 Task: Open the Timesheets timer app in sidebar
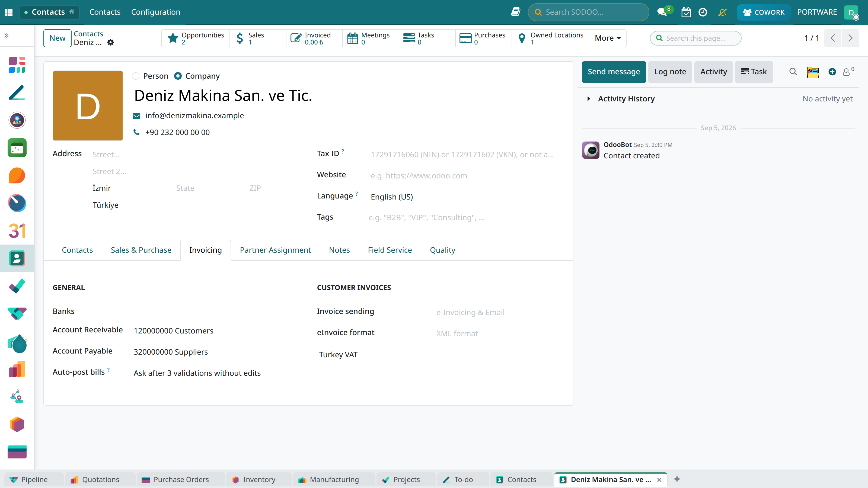17,203
